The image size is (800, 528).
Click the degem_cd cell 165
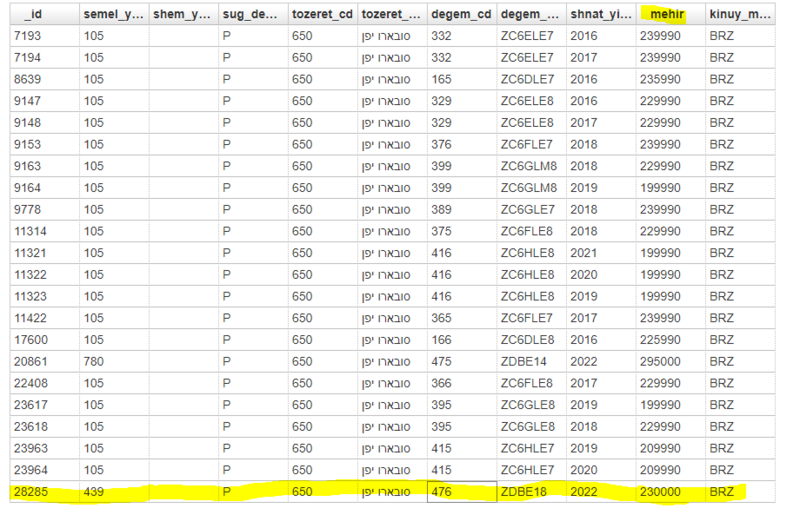[462, 79]
